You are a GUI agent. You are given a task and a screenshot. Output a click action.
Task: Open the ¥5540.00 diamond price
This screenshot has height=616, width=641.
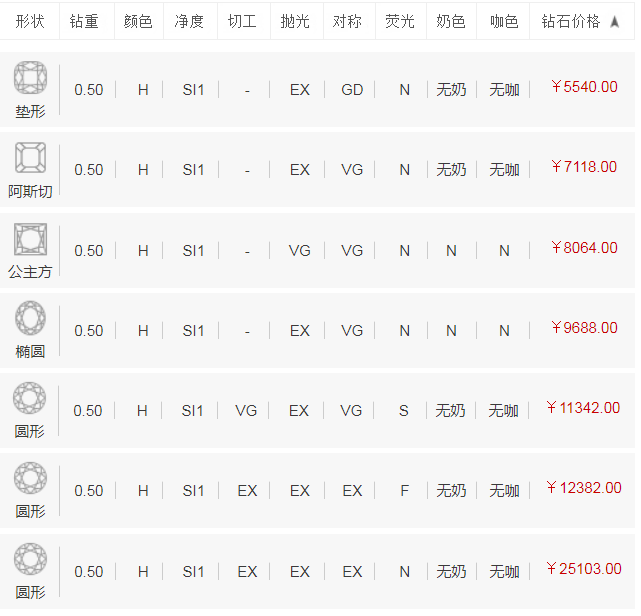pyautogui.click(x=584, y=87)
